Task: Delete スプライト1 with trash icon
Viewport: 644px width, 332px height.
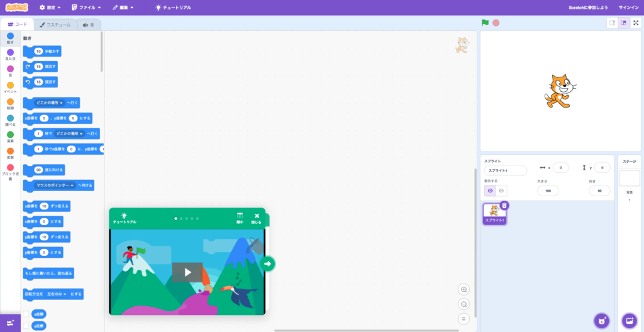Action: pyautogui.click(x=505, y=205)
